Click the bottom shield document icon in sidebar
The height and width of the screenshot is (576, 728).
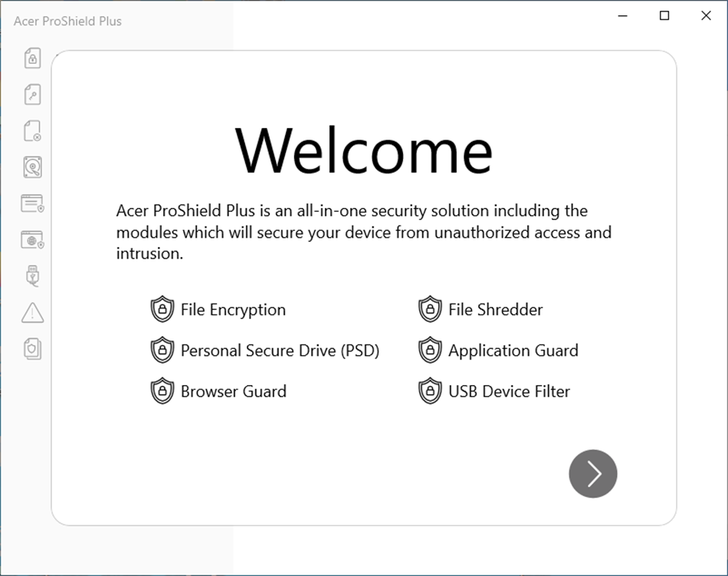[31, 347]
